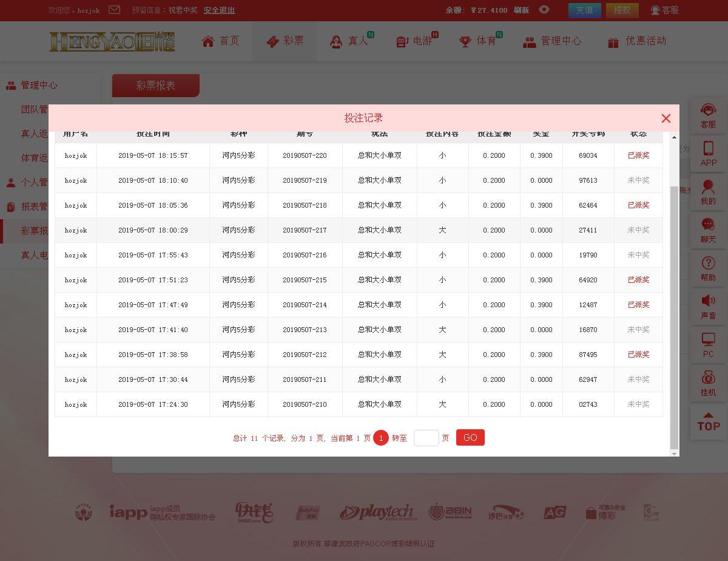The image size is (728, 561).
Task: Click the 充值 recharge button
Action: pyautogui.click(x=584, y=10)
